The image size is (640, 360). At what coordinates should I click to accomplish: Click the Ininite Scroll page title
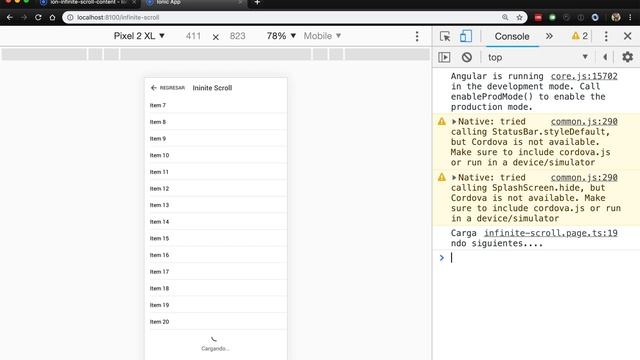pyautogui.click(x=212, y=88)
